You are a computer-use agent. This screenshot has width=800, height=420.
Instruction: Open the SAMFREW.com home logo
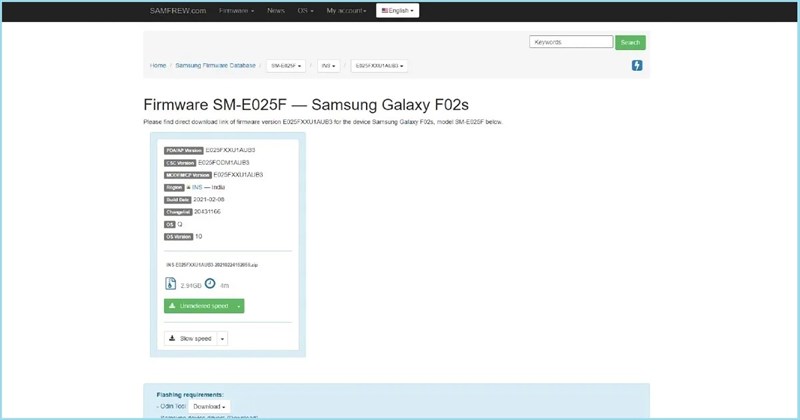[178, 11]
